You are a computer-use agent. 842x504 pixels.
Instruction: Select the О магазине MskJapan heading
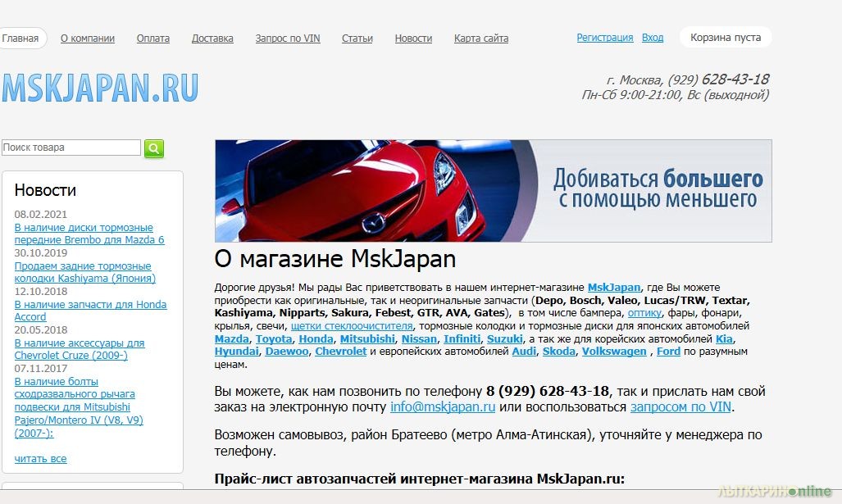(x=335, y=259)
